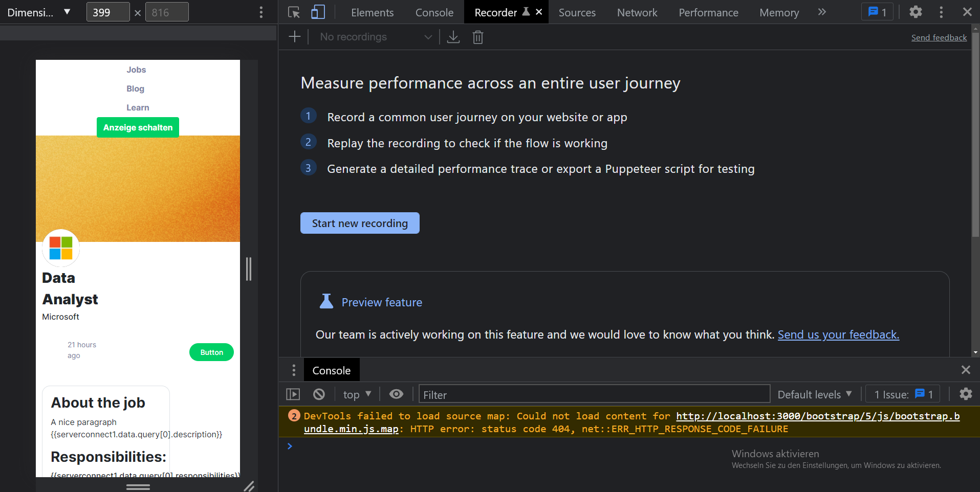
Task: Delete recording with trash icon
Action: [x=477, y=37]
